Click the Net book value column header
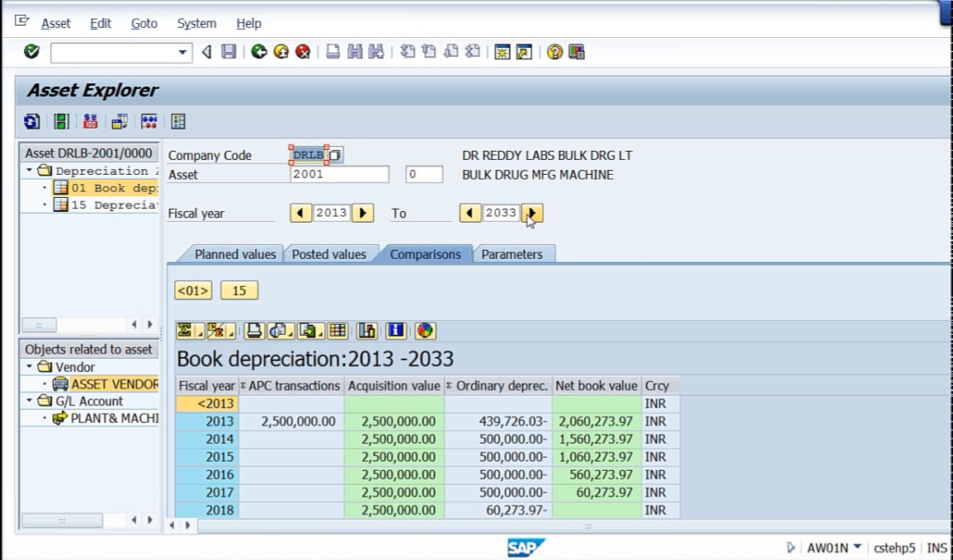953x560 pixels. tap(597, 386)
